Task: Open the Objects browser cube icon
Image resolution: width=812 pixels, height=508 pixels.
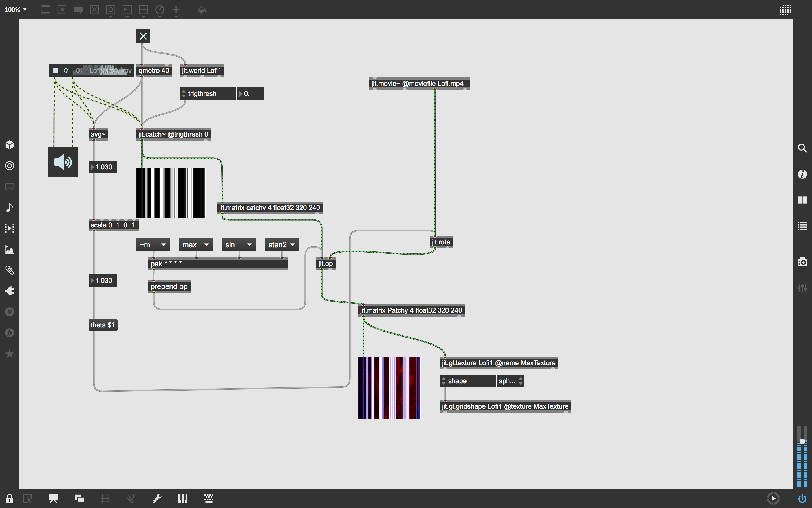Action: (x=10, y=145)
